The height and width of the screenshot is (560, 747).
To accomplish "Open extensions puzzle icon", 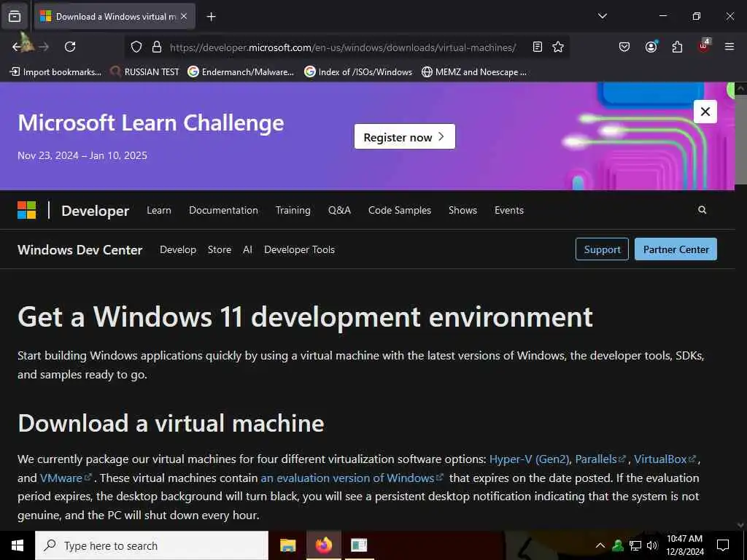I will pyautogui.click(x=677, y=47).
